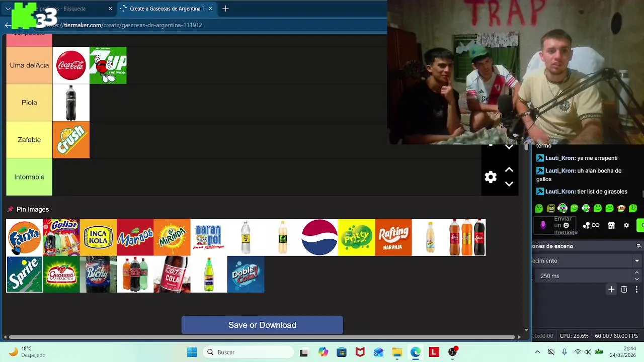Select the 7UP logo in Uma delicia tier
Image resolution: width=644 pixels, height=362 pixels.
pos(108,65)
